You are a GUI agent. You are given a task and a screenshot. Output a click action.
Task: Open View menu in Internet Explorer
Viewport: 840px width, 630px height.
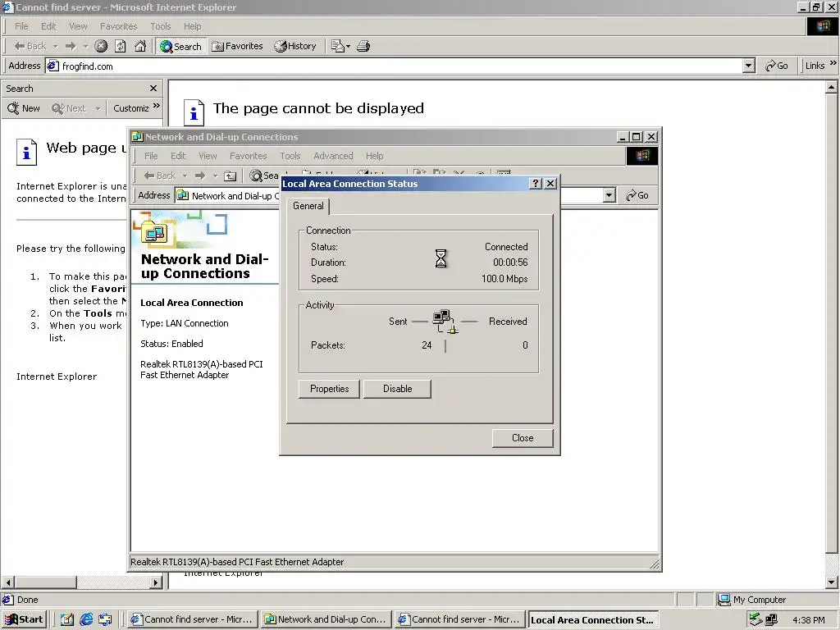click(78, 26)
